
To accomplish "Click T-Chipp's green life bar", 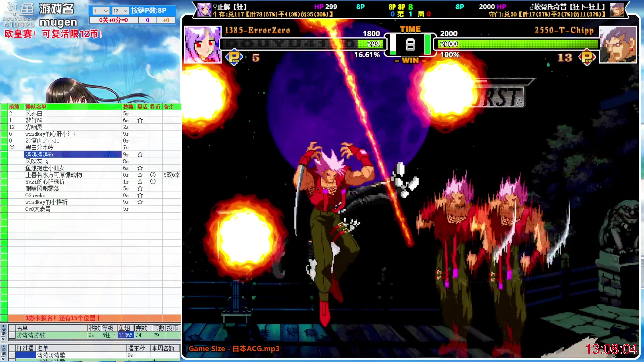I will click(x=517, y=44).
